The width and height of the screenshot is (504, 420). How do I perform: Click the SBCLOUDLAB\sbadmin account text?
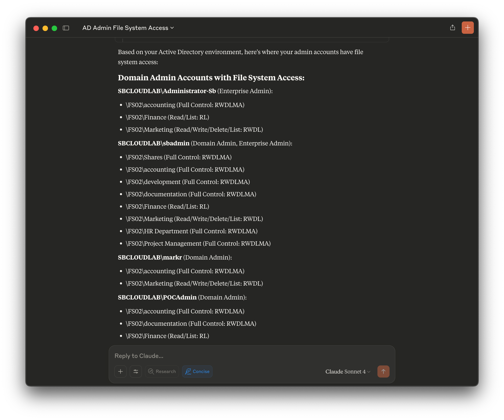coord(154,143)
